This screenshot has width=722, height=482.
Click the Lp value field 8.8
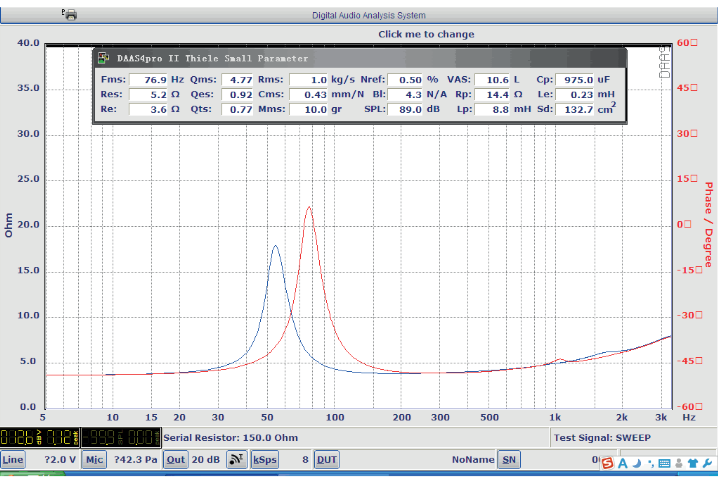pyautogui.click(x=492, y=109)
